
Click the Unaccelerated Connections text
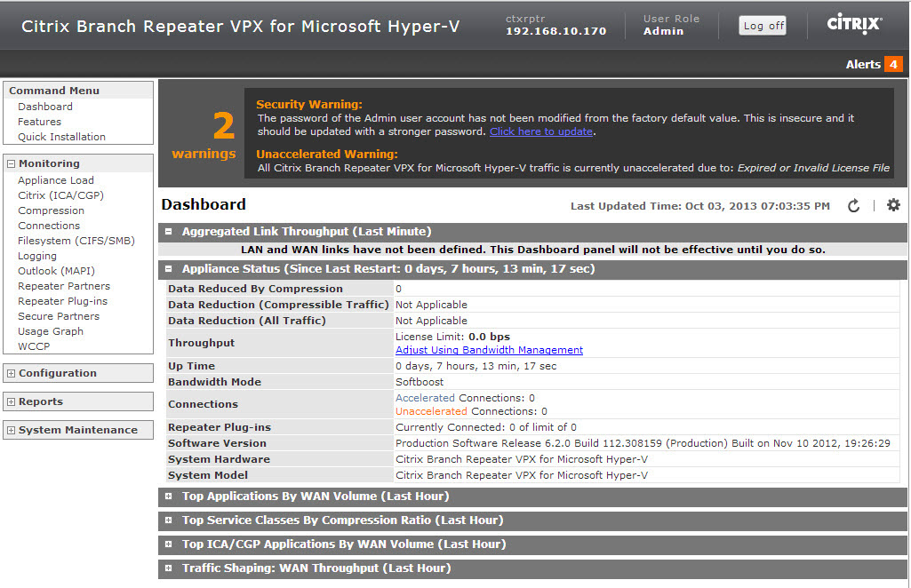click(471, 411)
